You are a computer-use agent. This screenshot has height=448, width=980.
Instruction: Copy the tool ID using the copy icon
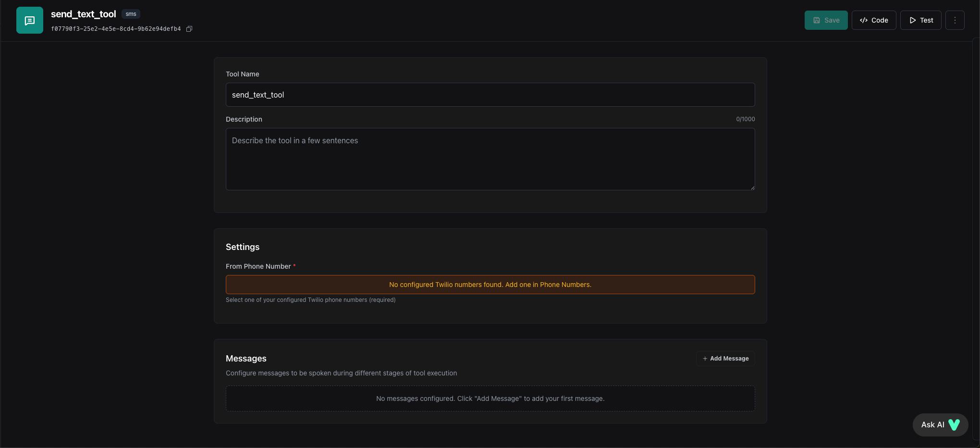pyautogui.click(x=189, y=29)
